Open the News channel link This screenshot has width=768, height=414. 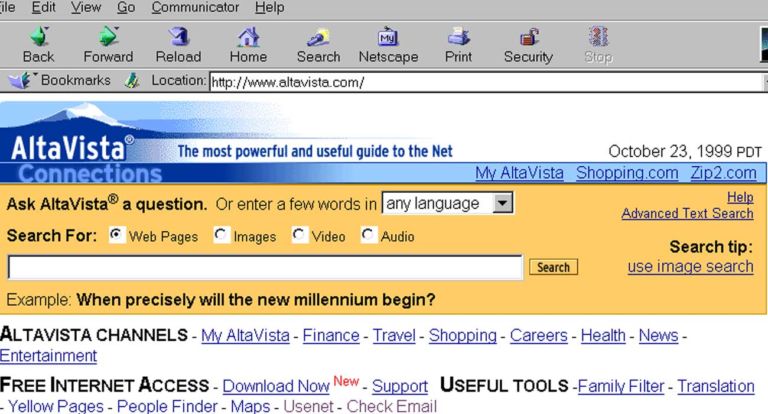pos(659,336)
